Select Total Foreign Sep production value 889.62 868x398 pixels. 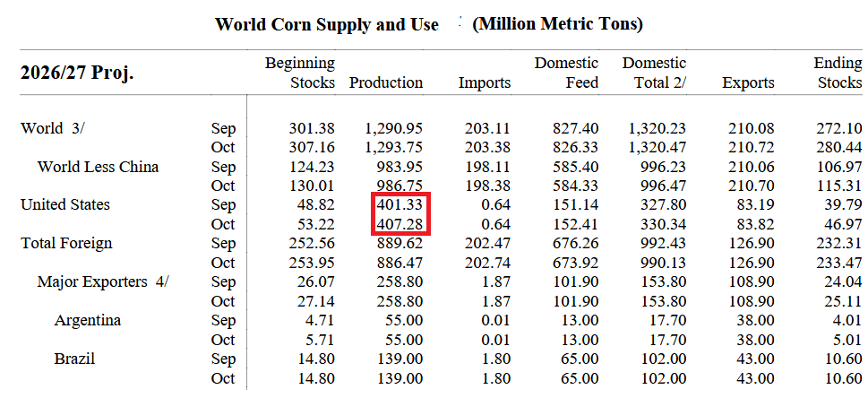[x=400, y=243]
